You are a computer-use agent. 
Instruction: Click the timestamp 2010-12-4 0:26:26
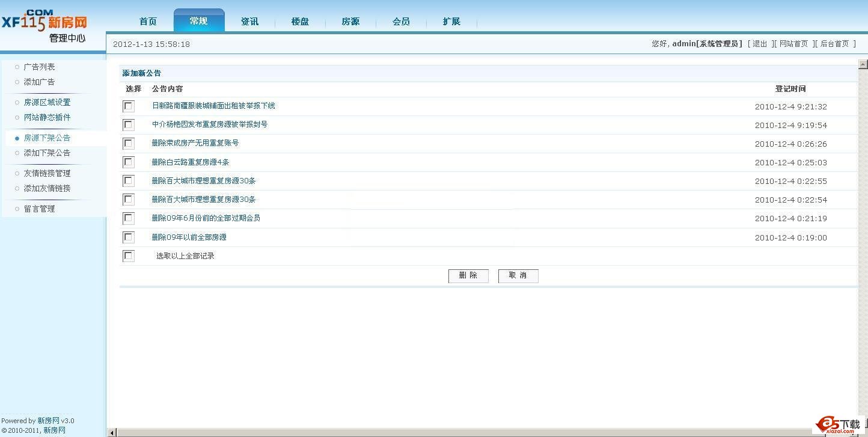click(x=791, y=144)
